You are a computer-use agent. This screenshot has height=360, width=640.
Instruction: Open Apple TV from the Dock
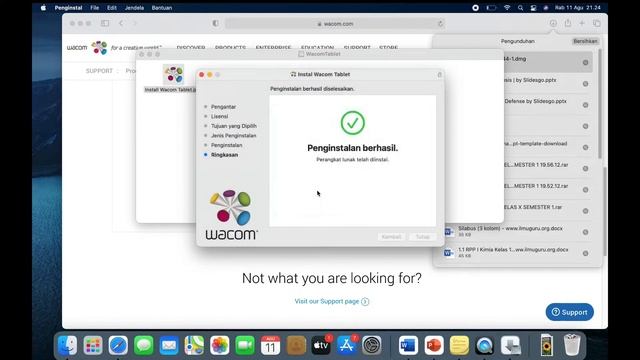pos(321,345)
